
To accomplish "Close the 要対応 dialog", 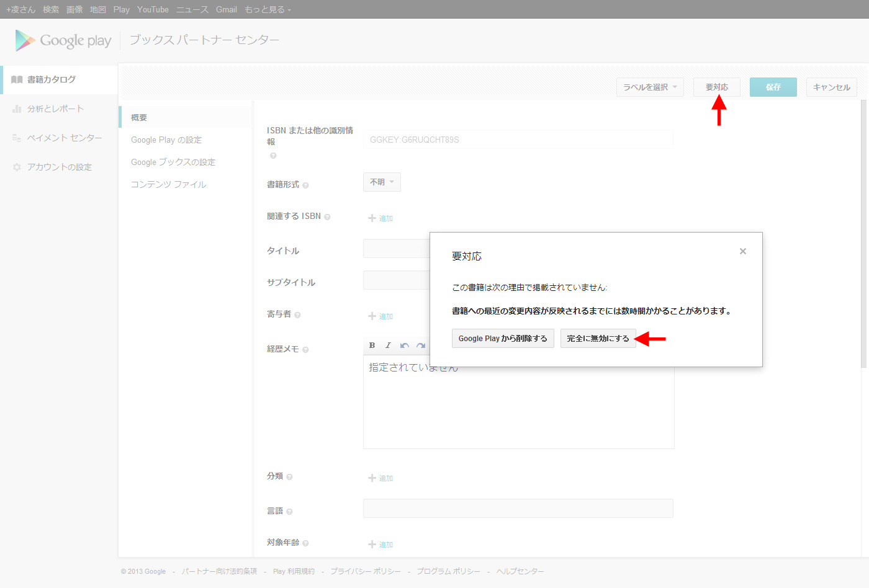I will tap(743, 251).
